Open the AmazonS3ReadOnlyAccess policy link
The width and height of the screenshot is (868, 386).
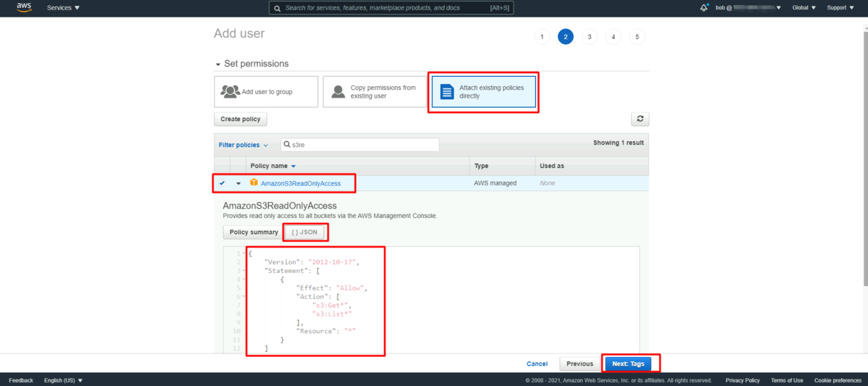301,183
